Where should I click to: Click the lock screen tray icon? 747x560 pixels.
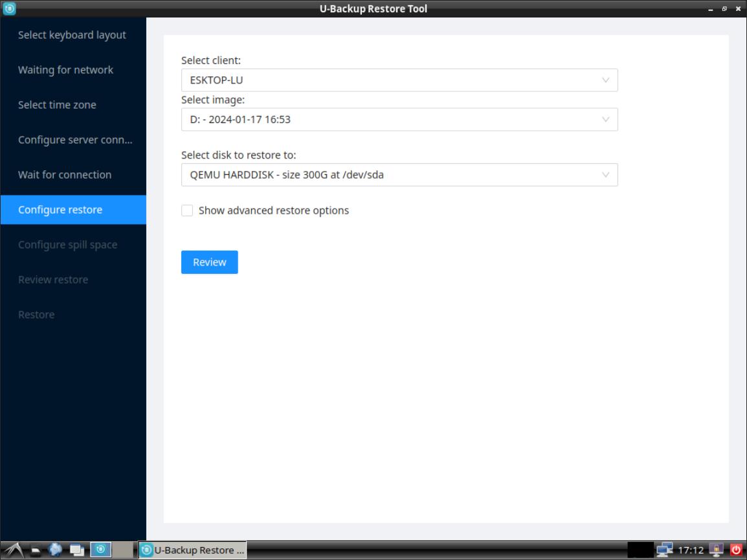[x=717, y=550]
